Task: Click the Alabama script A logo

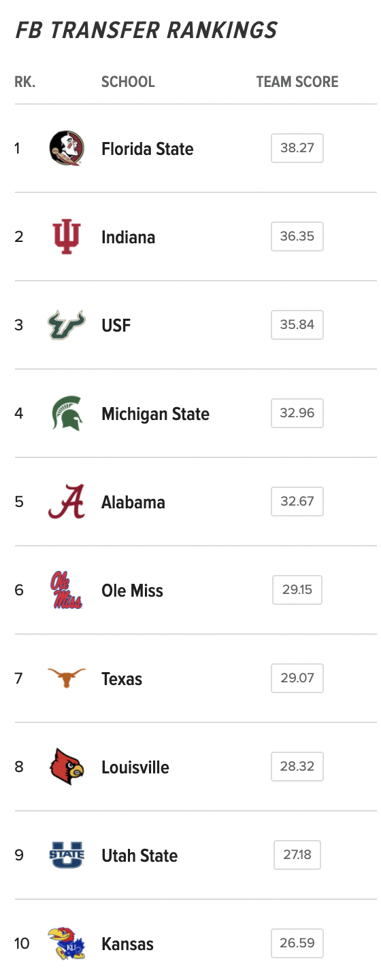Action: [67, 502]
